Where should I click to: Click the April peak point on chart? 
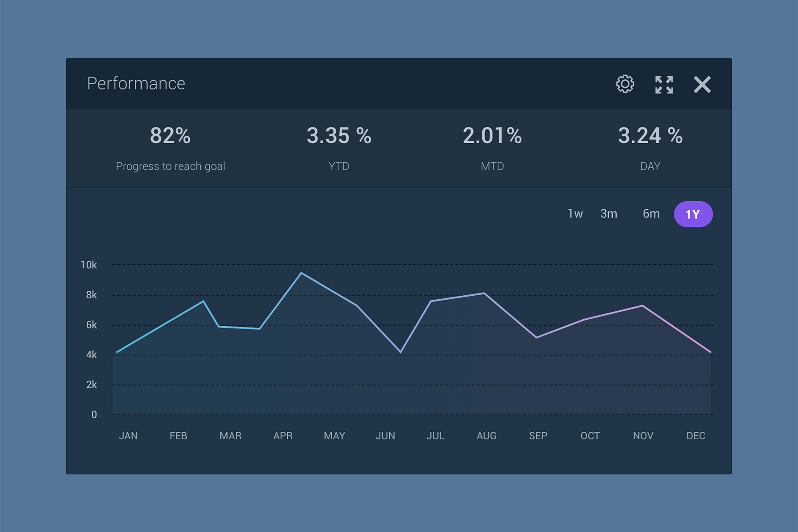tap(301, 273)
